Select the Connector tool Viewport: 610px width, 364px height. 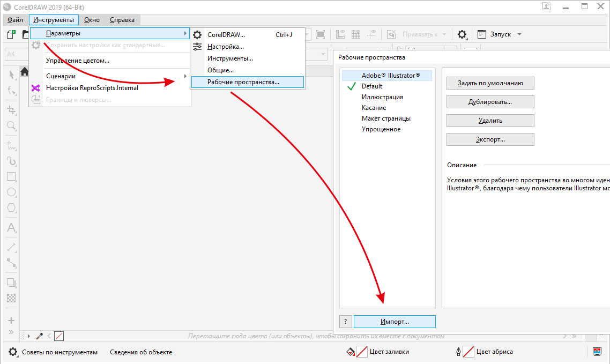(12, 263)
